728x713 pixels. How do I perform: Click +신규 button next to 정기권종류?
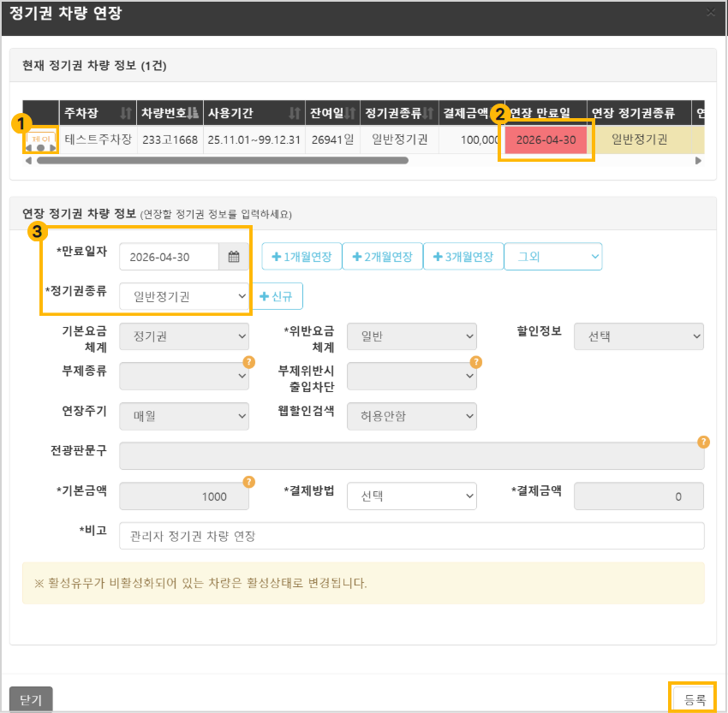(277, 296)
